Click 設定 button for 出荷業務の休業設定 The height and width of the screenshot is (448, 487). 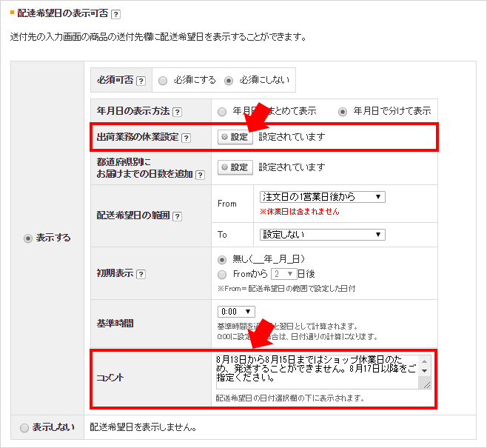coord(235,137)
